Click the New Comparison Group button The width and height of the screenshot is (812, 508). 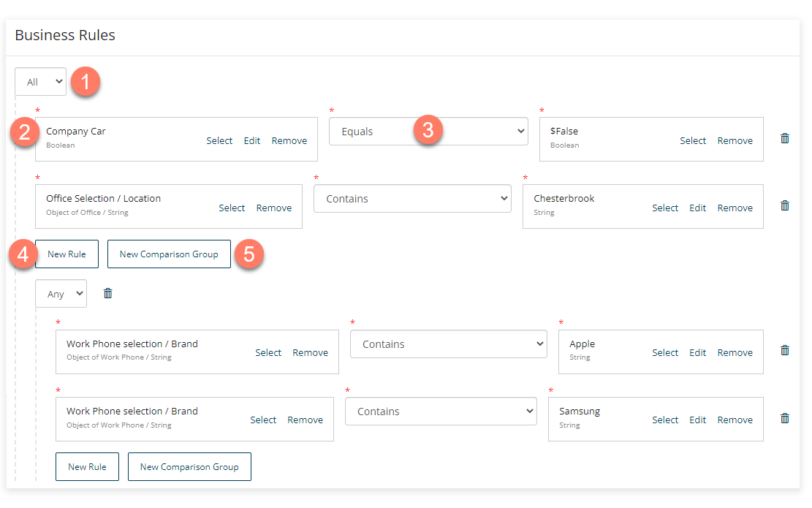(169, 254)
